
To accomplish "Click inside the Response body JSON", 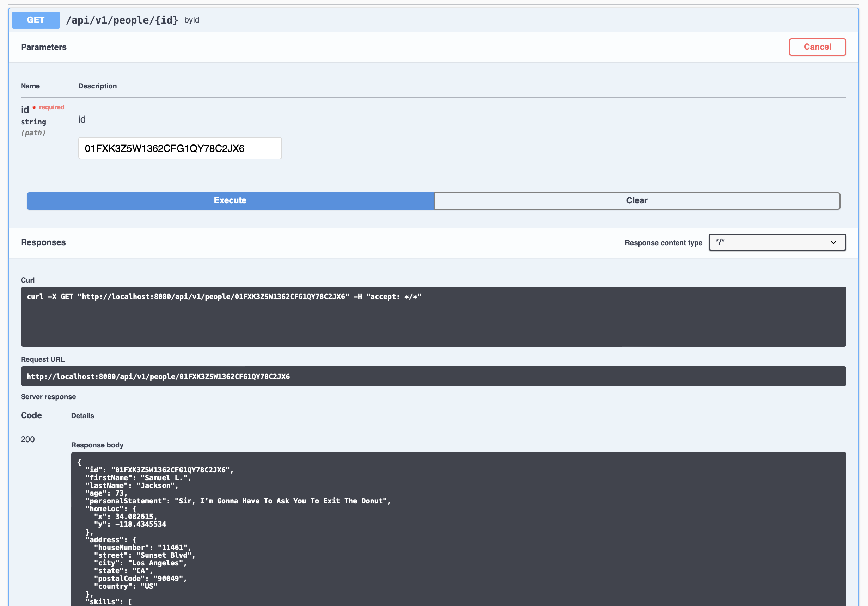I will point(458,529).
